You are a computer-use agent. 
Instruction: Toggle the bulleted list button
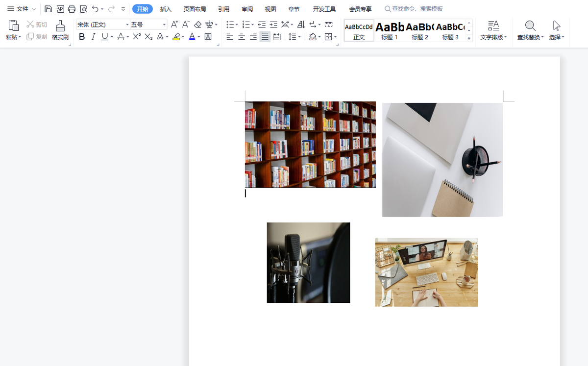230,24
